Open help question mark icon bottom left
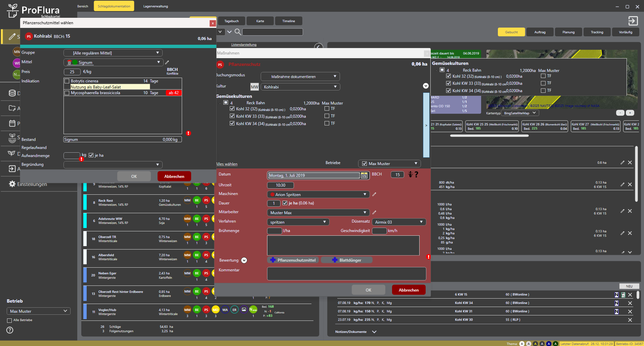644x346 pixels. (10, 330)
